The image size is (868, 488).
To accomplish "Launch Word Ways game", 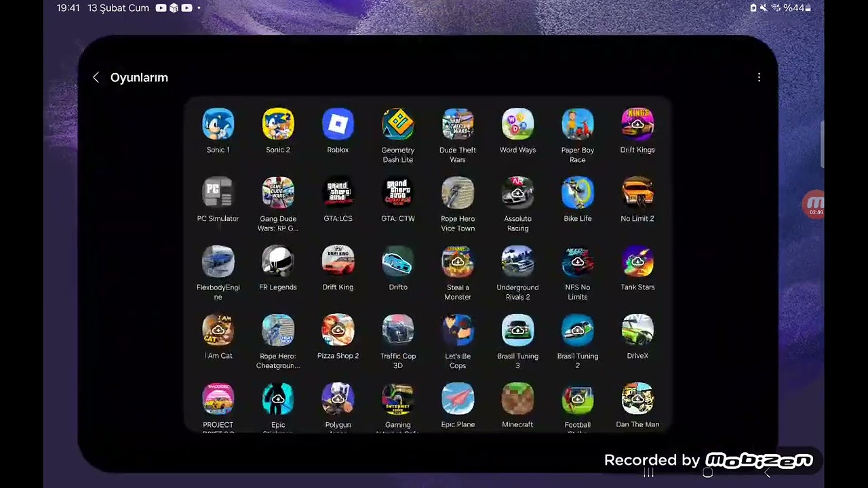I will [x=517, y=125].
